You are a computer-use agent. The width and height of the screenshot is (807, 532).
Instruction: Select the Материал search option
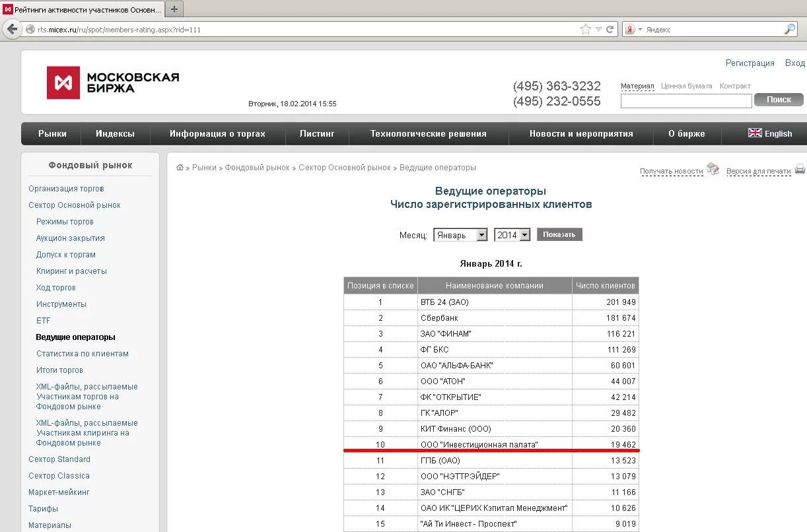coord(637,86)
